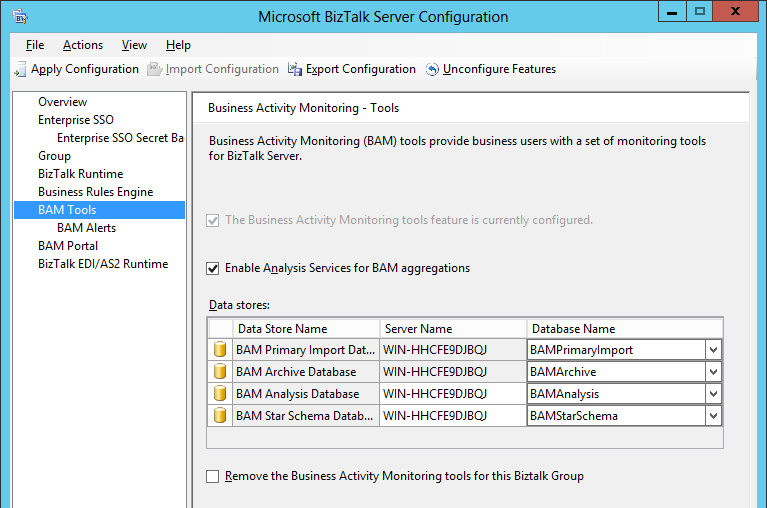
Task: Click Export Configuration button
Action: point(352,69)
